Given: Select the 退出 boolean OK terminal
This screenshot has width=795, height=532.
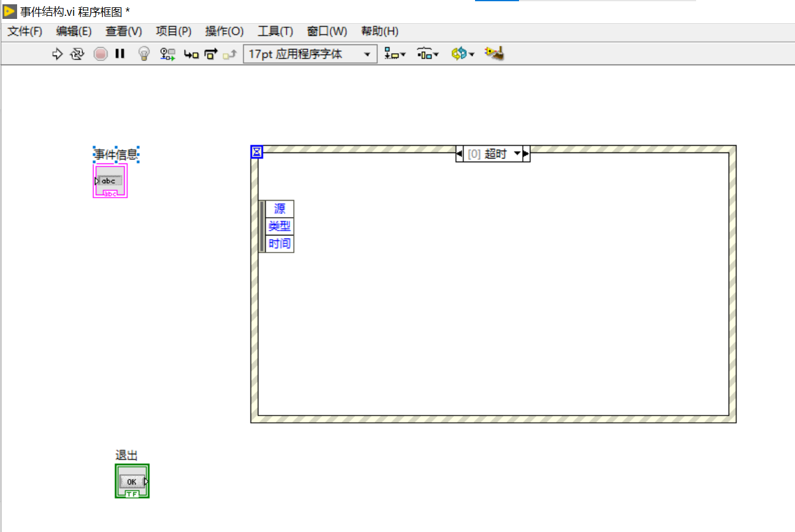Looking at the screenshot, I should coord(132,481).
